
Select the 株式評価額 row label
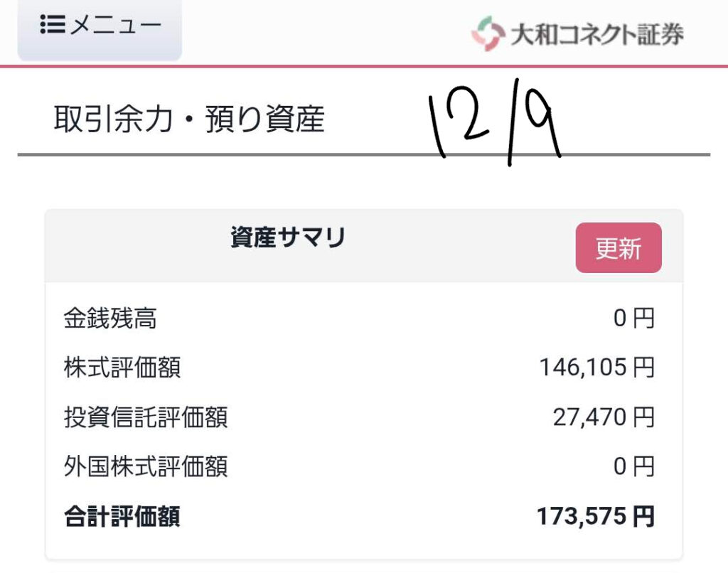point(122,368)
